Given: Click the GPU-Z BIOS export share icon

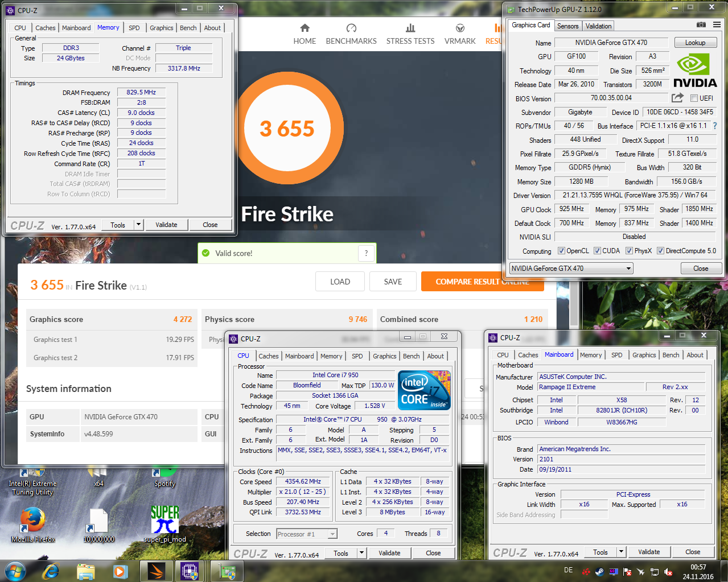Looking at the screenshot, I should (677, 98).
